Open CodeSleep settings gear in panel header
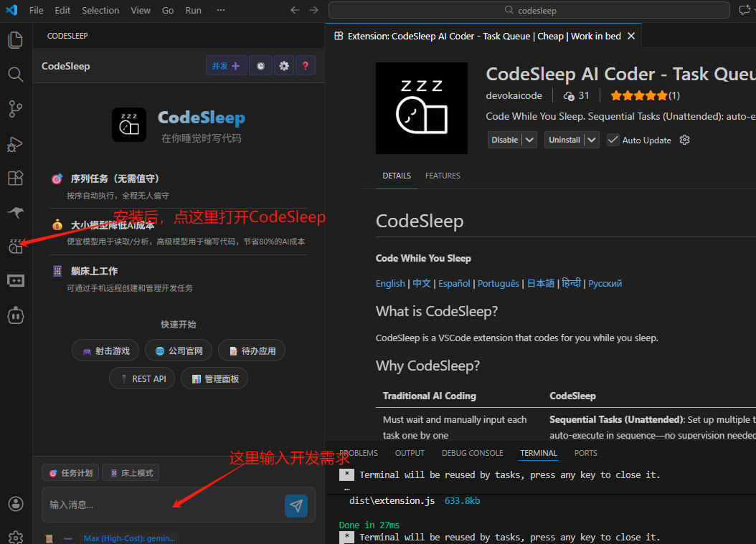This screenshot has height=544, width=756. pyautogui.click(x=284, y=66)
